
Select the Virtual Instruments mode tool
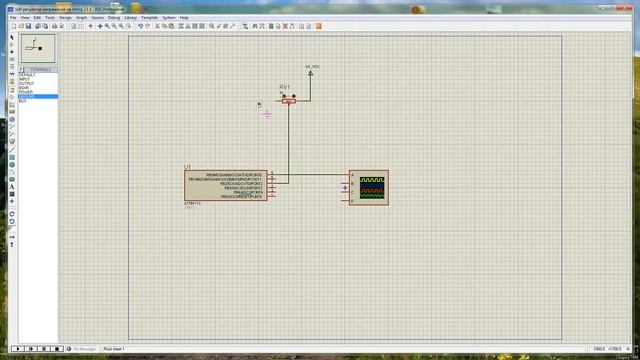12,141
